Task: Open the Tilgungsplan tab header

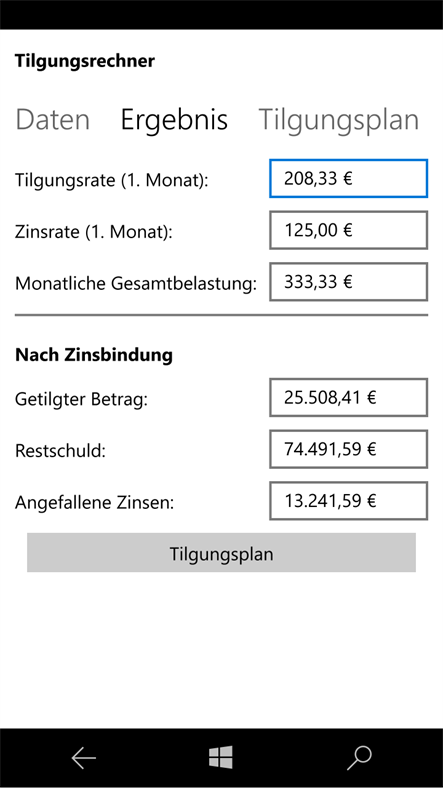Action: (x=339, y=121)
